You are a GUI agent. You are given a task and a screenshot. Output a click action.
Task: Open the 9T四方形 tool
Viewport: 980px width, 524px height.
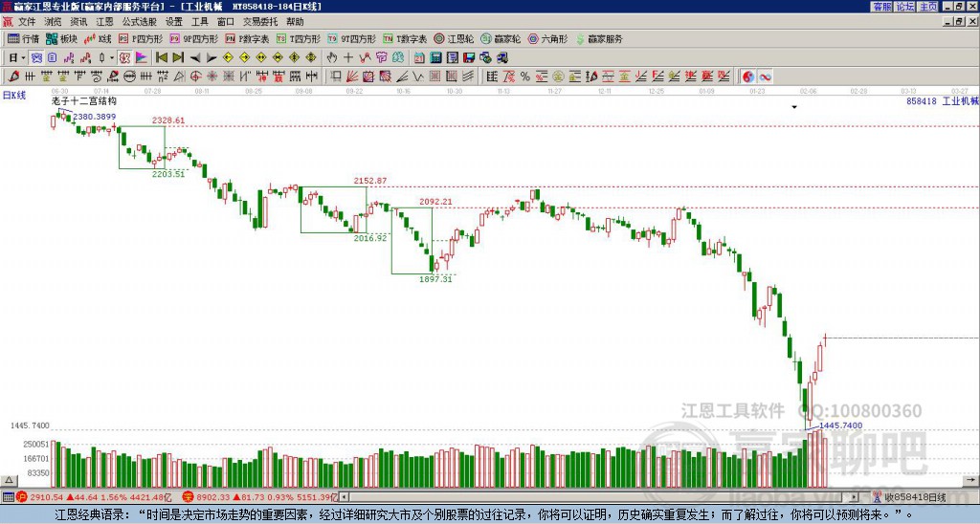coord(352,38)
